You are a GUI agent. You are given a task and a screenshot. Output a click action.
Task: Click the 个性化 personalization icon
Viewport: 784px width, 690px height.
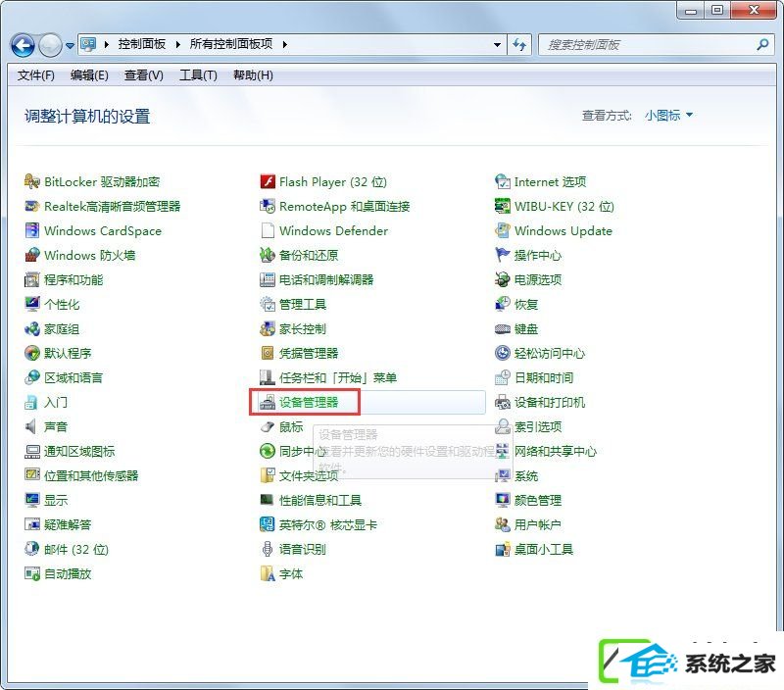coord(32,304)
